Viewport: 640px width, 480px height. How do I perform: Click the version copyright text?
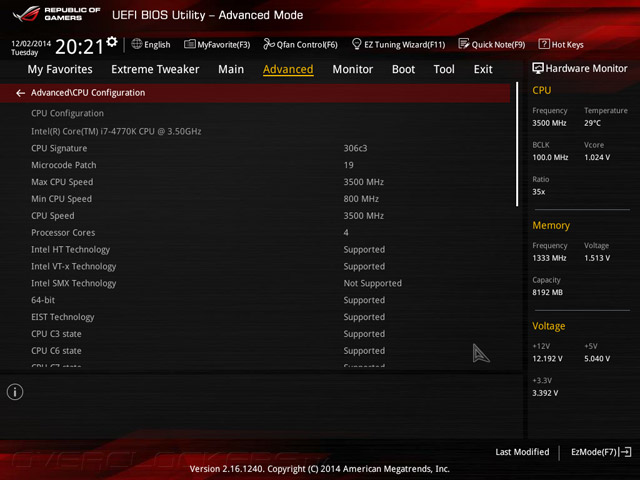point(320,469)
